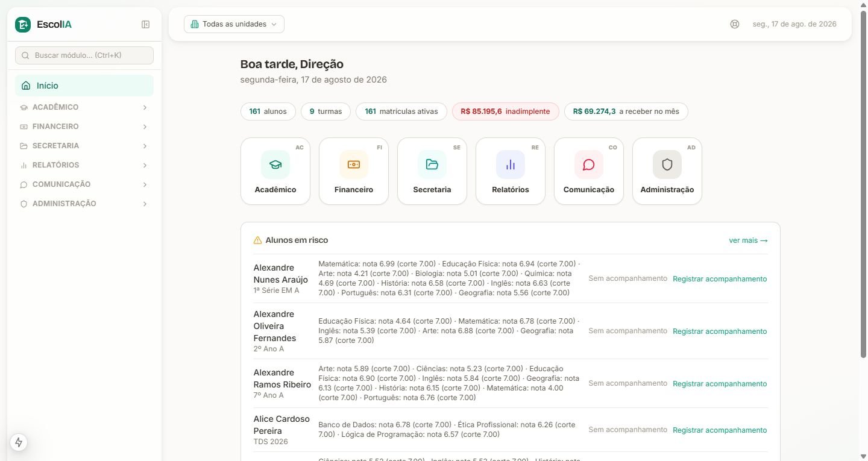Open the Relatórios module card

(511, 171)
